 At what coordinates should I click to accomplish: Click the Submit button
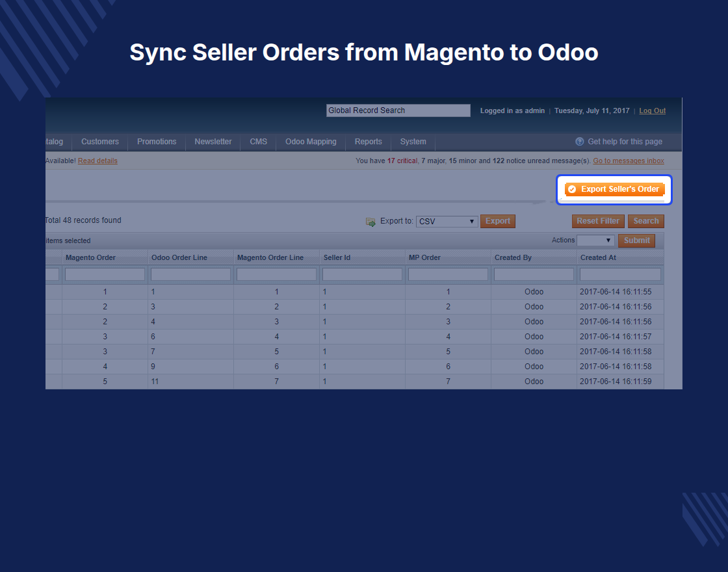(x=636, y=240)
